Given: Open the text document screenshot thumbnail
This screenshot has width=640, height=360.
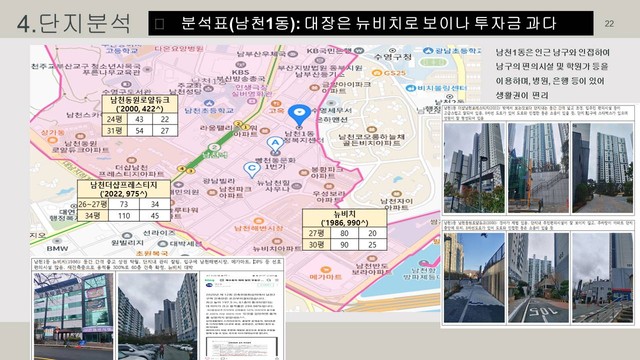Looking at the screenshot, I should click(242, 316).
